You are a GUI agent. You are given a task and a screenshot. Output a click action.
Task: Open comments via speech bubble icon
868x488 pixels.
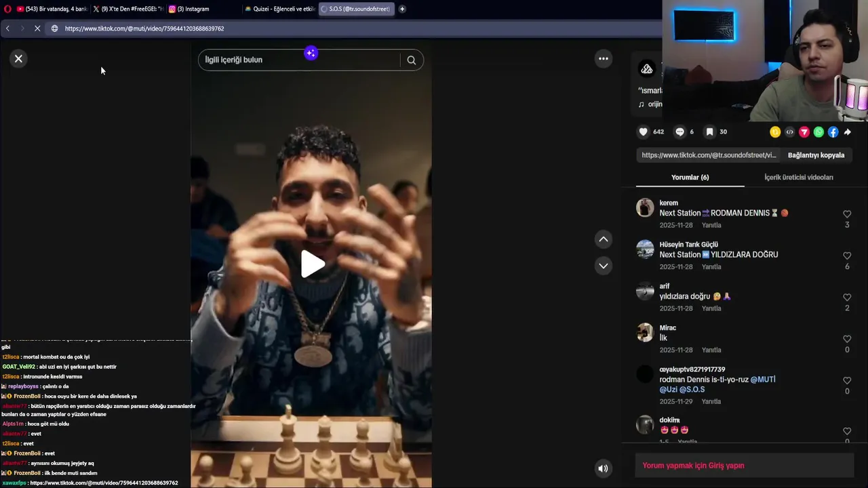pyautogui.click(x=679, y=132)
